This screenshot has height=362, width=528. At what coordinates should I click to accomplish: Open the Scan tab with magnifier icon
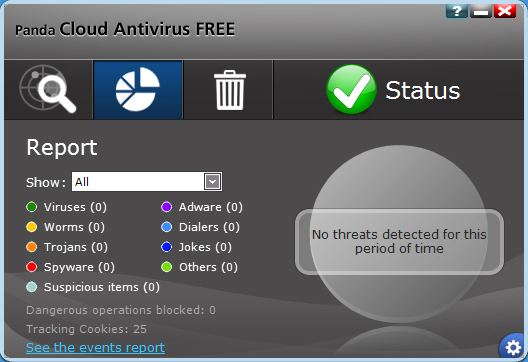48,89
